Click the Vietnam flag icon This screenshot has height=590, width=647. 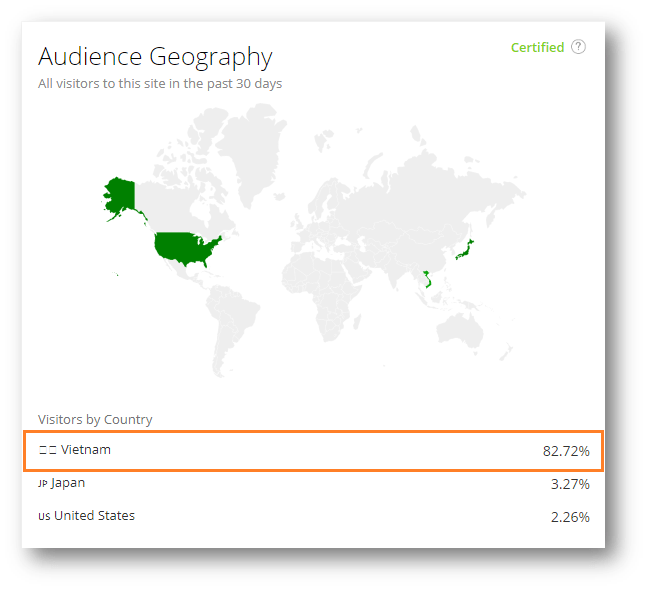coord(47,450)
